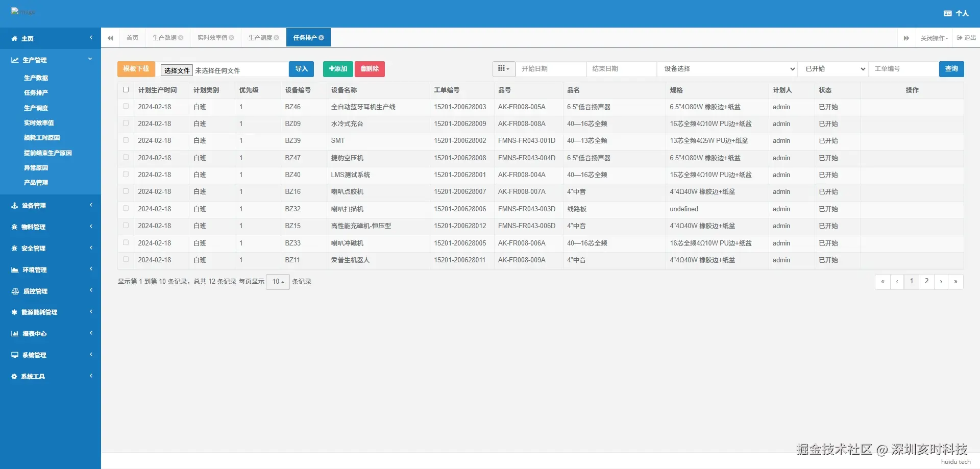Click the 质控管理 scale icon

[x=15, y=291]
